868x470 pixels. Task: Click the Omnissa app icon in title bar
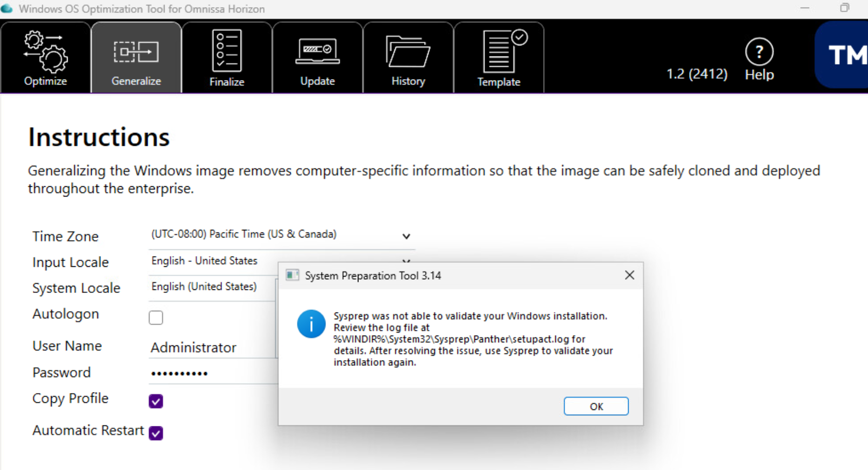point(7,9)
